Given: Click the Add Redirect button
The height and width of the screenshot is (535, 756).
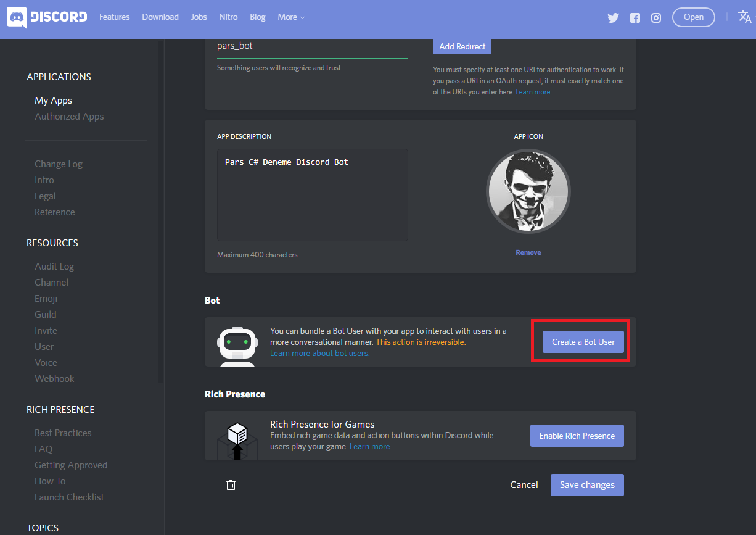Looking at the screenshot, I should (x=462, y=46).
